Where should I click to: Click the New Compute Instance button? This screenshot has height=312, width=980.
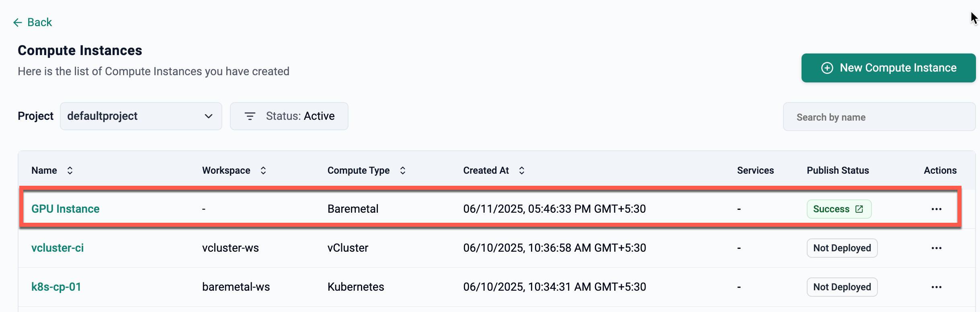pos(888,68)
